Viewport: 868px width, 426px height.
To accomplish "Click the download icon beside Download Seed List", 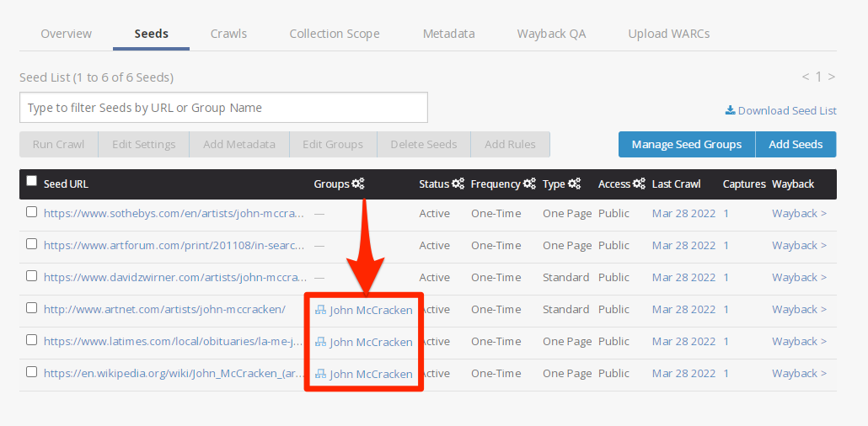I will [730, 110].
